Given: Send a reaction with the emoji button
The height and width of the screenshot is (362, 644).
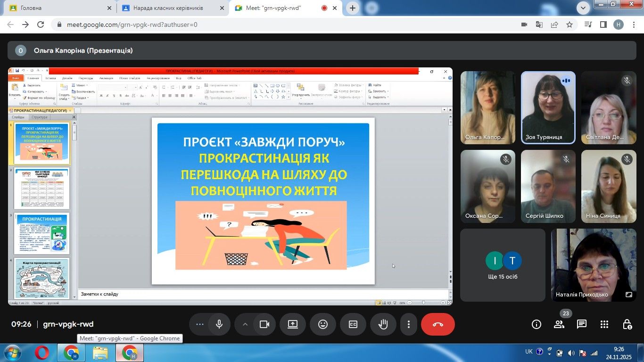Looking at the screenshot, I should 323,324.
